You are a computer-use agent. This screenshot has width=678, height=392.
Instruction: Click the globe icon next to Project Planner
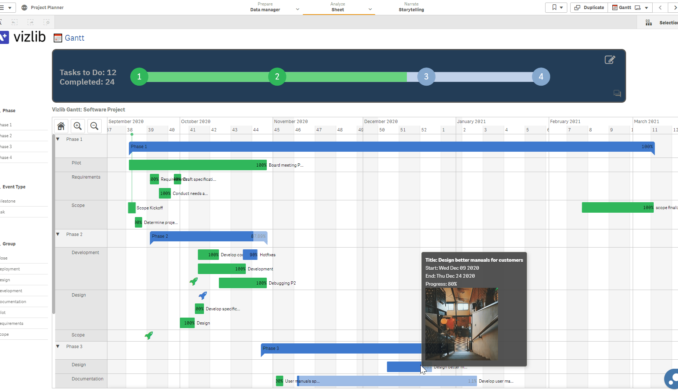(24, 7)
